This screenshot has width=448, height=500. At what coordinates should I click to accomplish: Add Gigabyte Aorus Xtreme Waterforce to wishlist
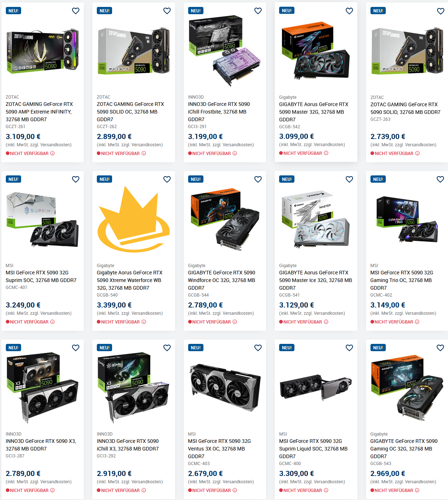coord(167,179)
